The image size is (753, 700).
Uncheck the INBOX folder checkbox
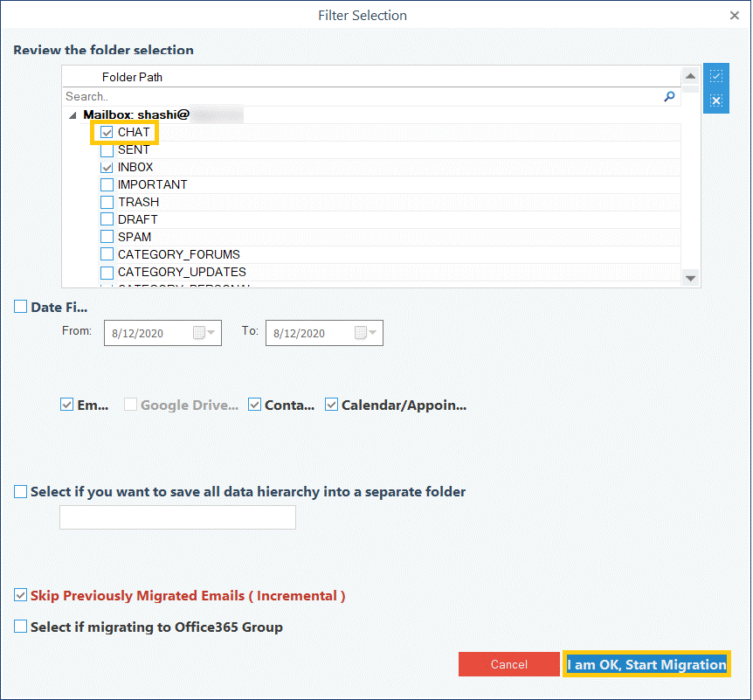(107, 167)
